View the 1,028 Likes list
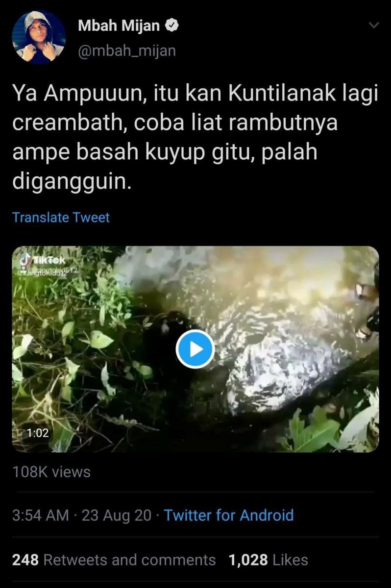Screen dimensions: 391x588 coord(269,560)
